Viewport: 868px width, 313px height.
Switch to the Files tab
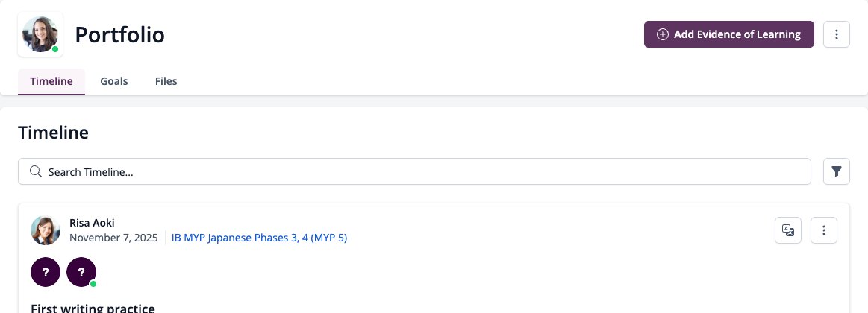[166, 81]
